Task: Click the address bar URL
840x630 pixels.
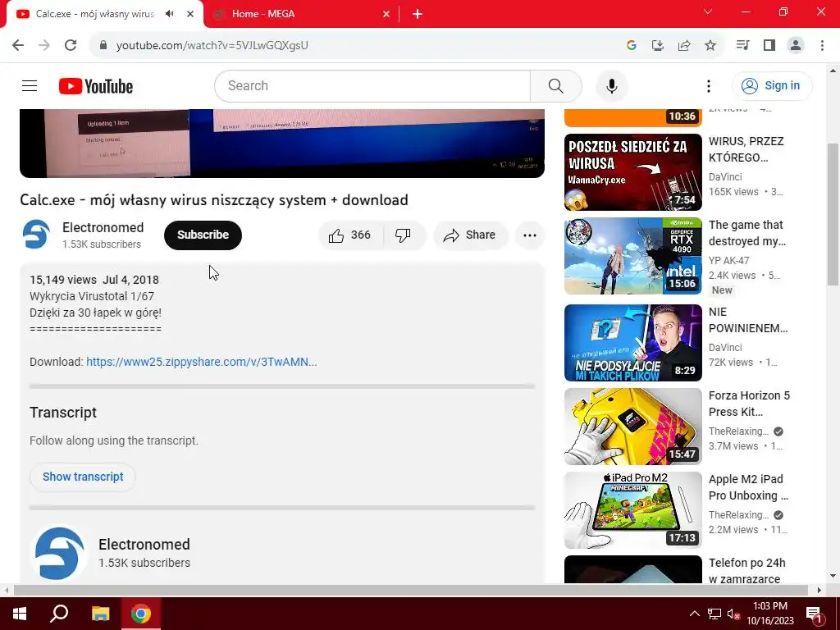Action: (212, 46)
